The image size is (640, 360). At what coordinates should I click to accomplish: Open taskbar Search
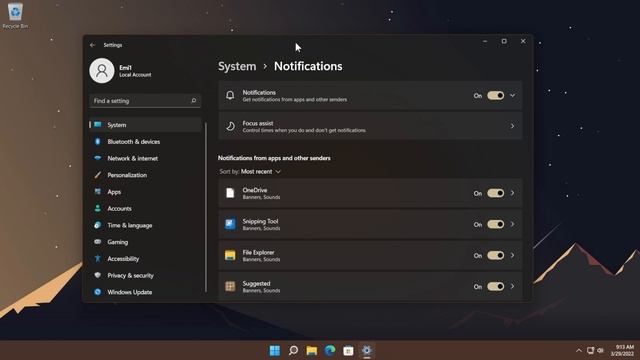[x=293, y=351]
